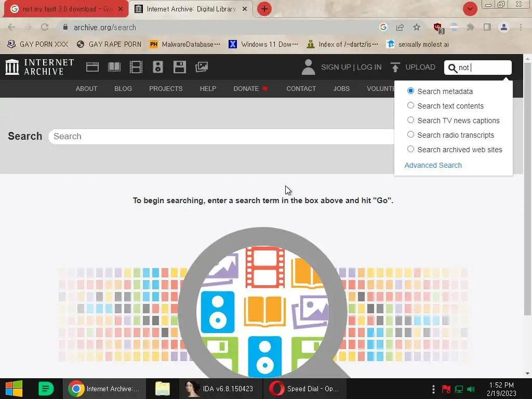The width and height of the screenshot is (532, 399).
Task: Close the 'not my fault' tab
Action: tap(121, 9)
